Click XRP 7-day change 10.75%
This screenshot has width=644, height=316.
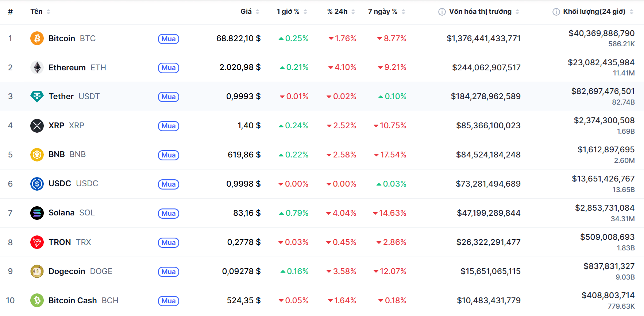click(x=390, y=126)
